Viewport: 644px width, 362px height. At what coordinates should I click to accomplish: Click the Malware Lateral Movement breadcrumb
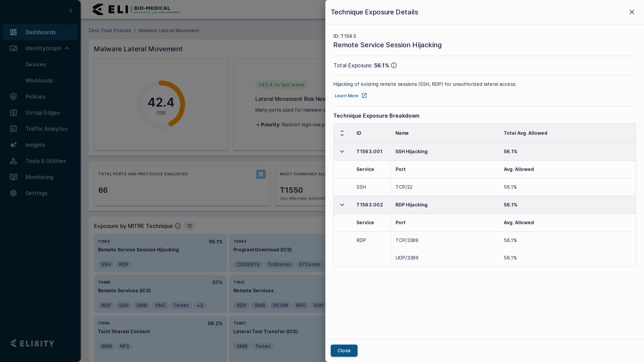[x=169, y=31]
